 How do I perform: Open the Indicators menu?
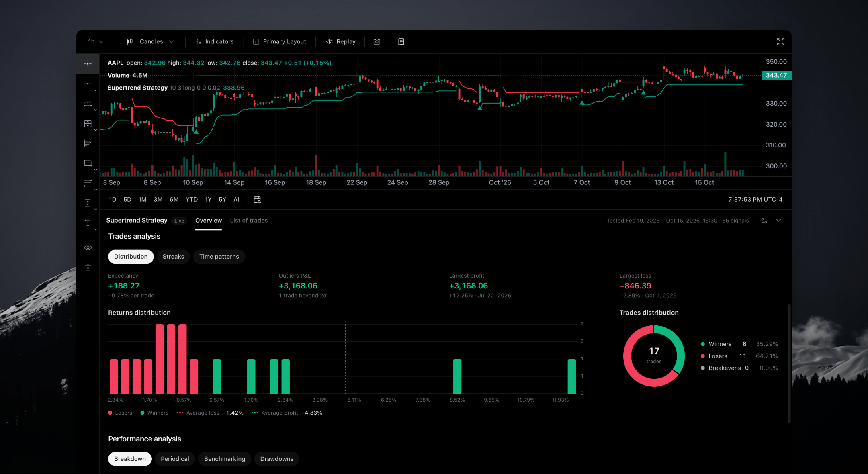pyautogui.click(x=215, y=42)
